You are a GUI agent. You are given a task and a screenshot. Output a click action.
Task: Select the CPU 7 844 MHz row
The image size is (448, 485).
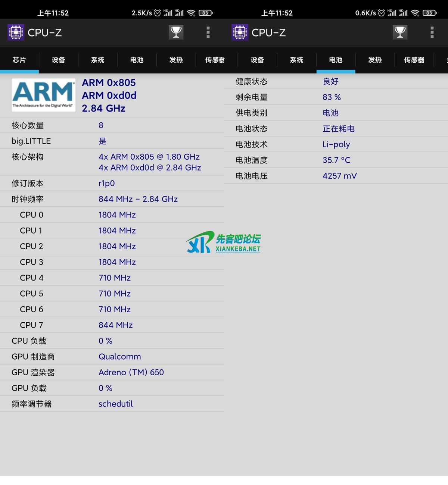tap(112, 325)
